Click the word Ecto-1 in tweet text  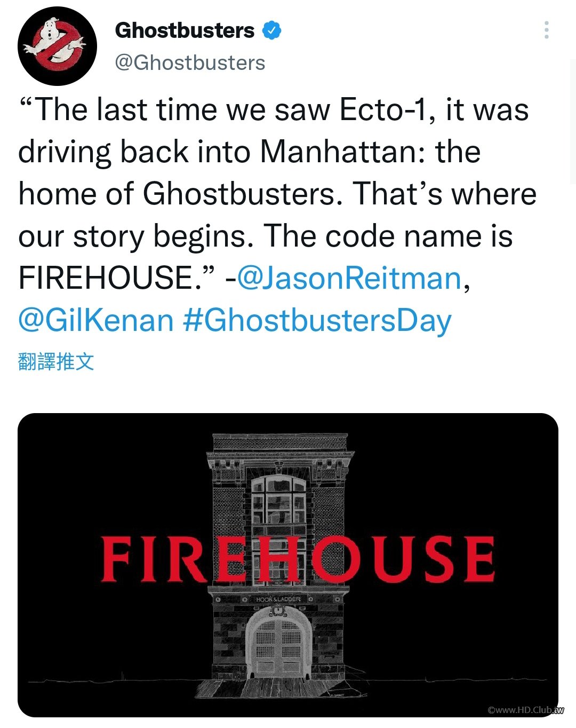tap(383, 110)
